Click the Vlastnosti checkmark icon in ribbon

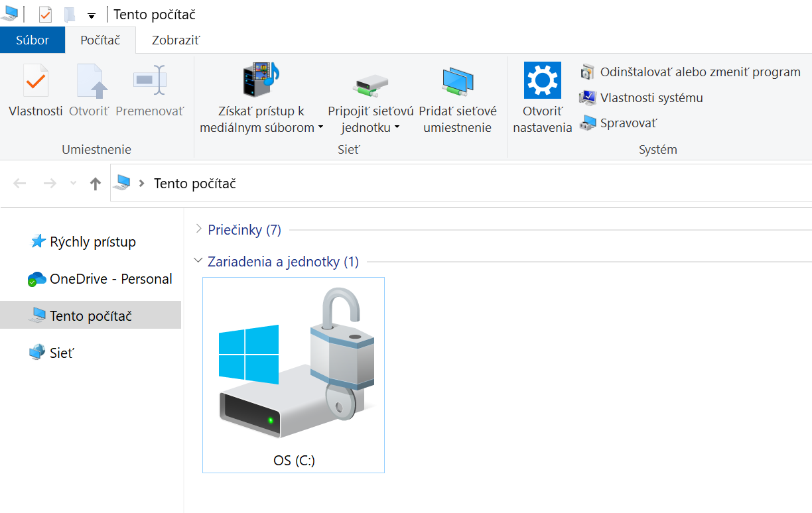(x=35, y=82)
